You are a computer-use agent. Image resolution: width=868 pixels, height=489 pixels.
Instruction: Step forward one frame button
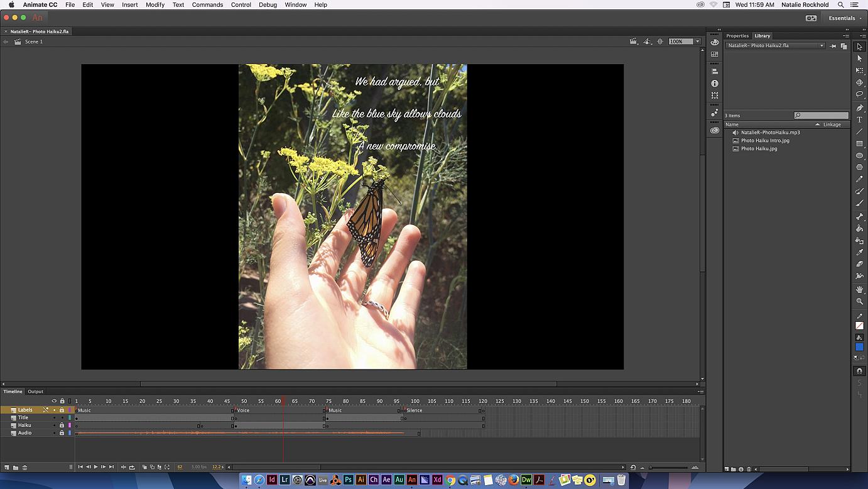[104, 467]
